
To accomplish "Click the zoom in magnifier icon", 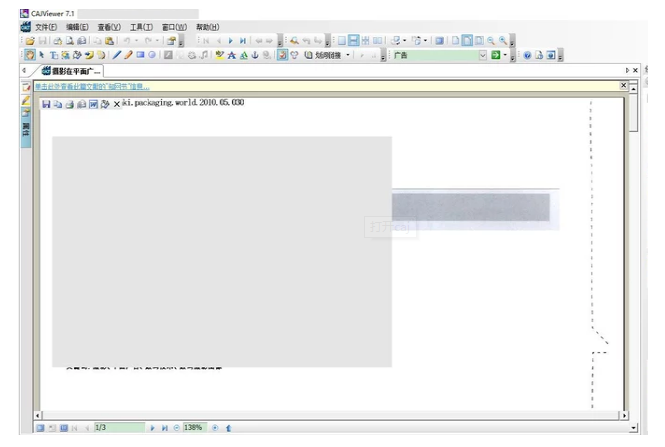I will tap(491, 41).
